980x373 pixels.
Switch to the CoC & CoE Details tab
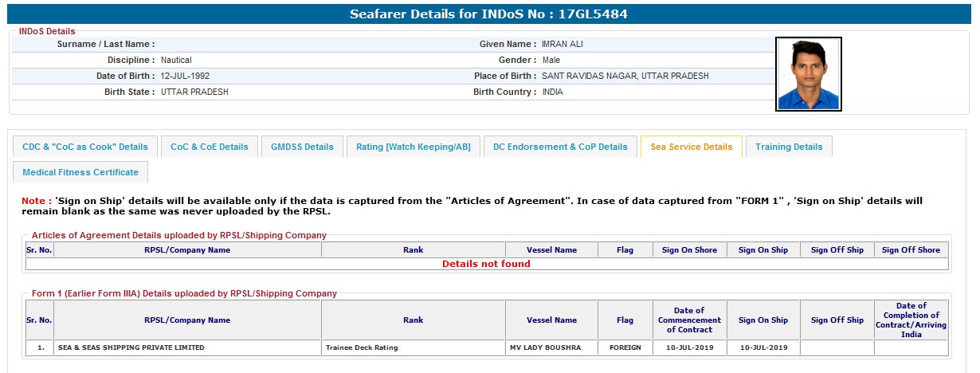210,147
